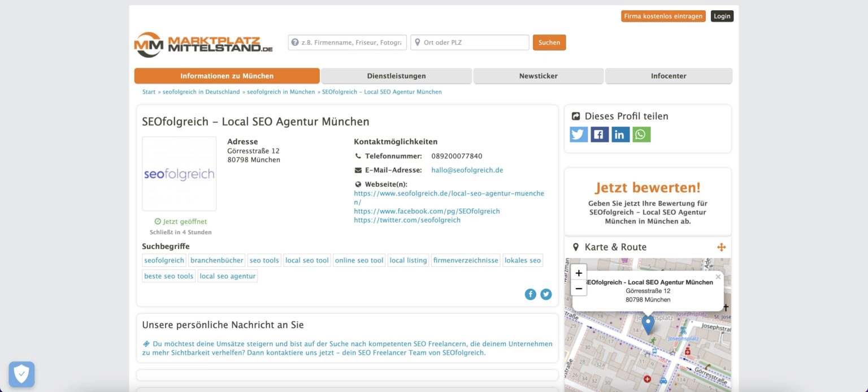The width and height of the screenshot is (868, 392).
Task: Open the seofolgreich company logo image
Action: (x=179, y=174)
